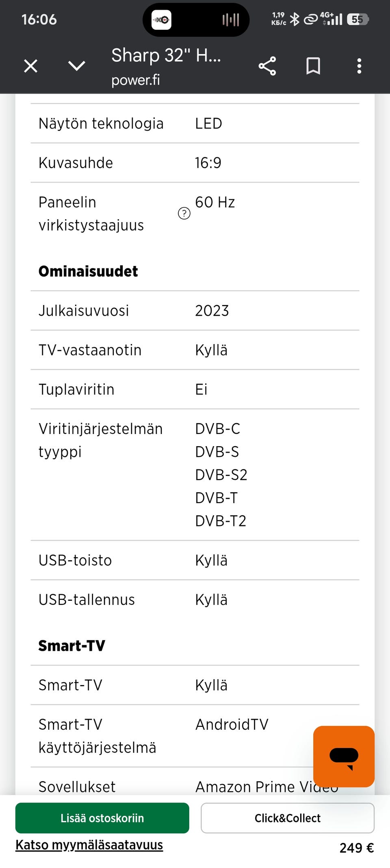Collapse the page using the down chevron

pyautogui.click(x=76, y=66)
